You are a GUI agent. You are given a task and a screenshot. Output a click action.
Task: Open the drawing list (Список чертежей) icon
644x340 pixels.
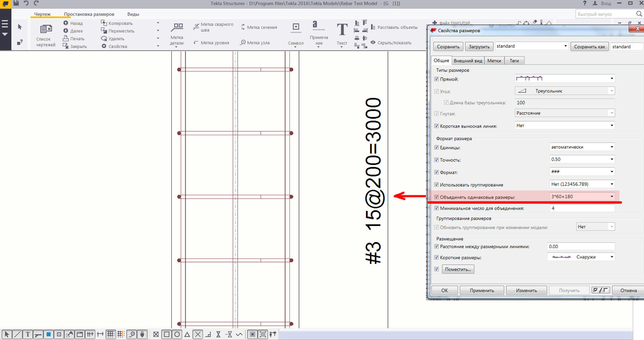pyautogui.click(x=46, y=29)
